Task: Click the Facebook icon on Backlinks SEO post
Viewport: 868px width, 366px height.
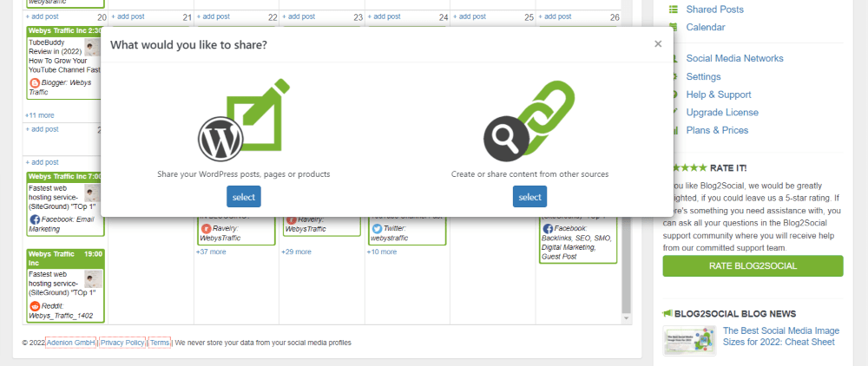Action: pyautogui.click(x=548, y=228)
